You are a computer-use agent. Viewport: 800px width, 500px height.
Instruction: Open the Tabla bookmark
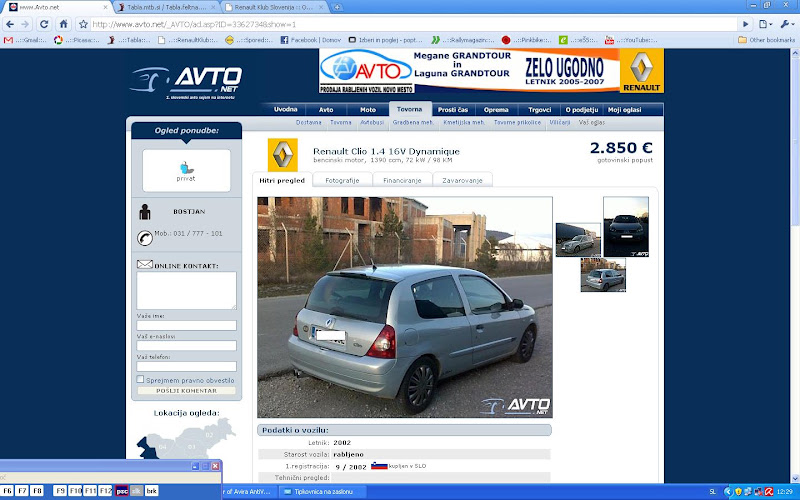(129, 40)
